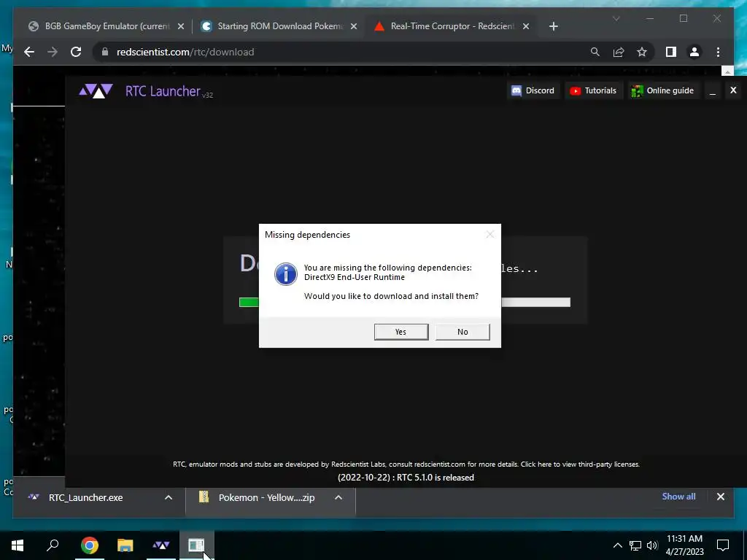Close the Real-Time Corruptor tab
The width and height of the screenshot is (747, 560).
[525, 26]
